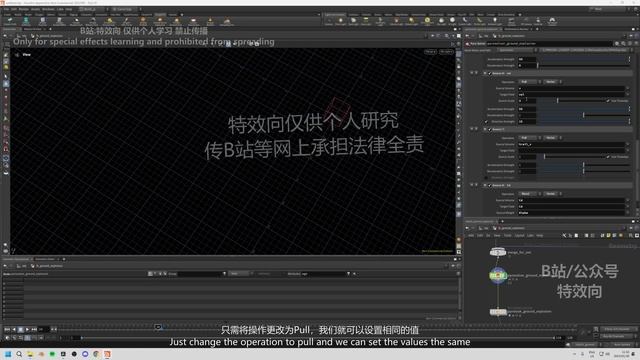Open the Operation 'Pull' dropdown in 'vel' section

pyautogui.click(x=529, y=82)
